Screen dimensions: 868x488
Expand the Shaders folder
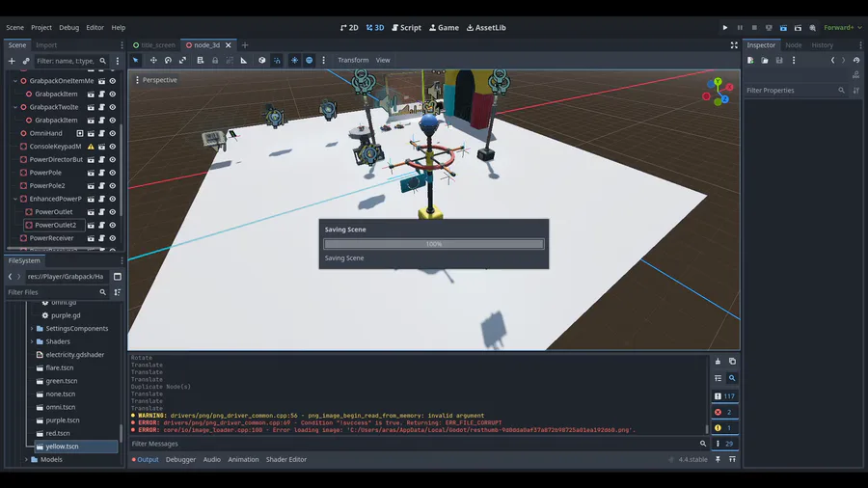coord(32,342)
